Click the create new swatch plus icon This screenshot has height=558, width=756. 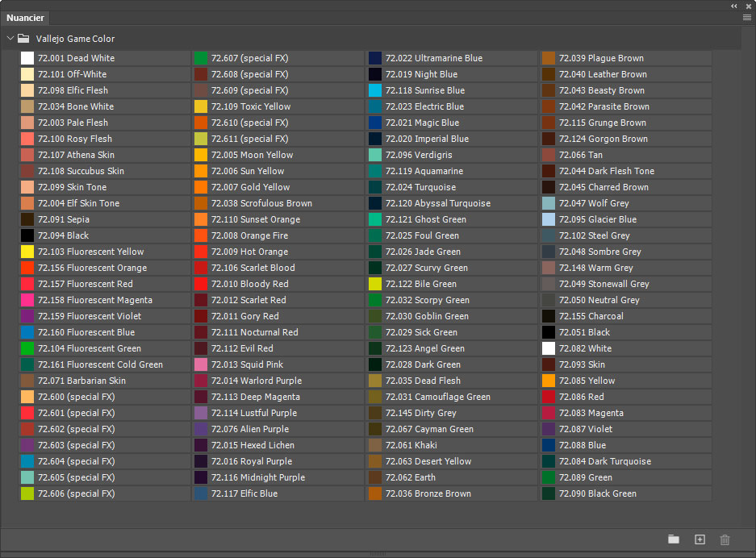point(700,539)
